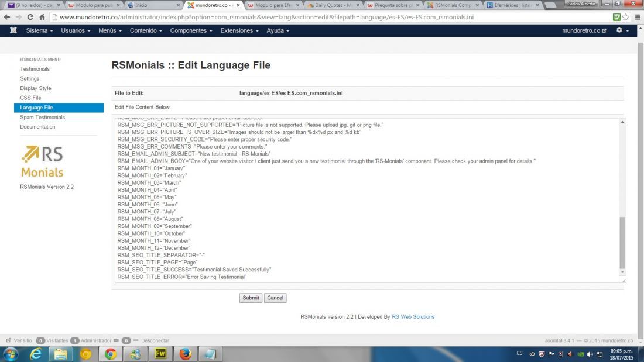
Task: Open Settings in RSMonials menu
Action: 30,78
